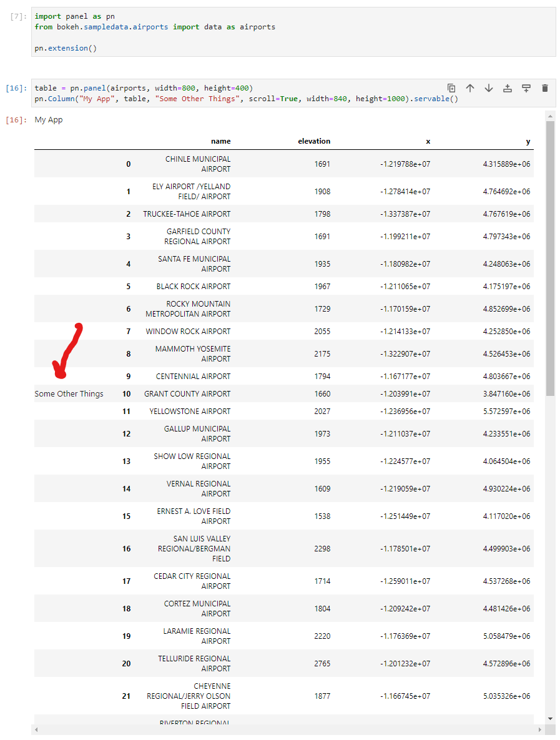Click the y column header
Screen dimensions: 560x740
pyautogui.click(x=528, y=141)
